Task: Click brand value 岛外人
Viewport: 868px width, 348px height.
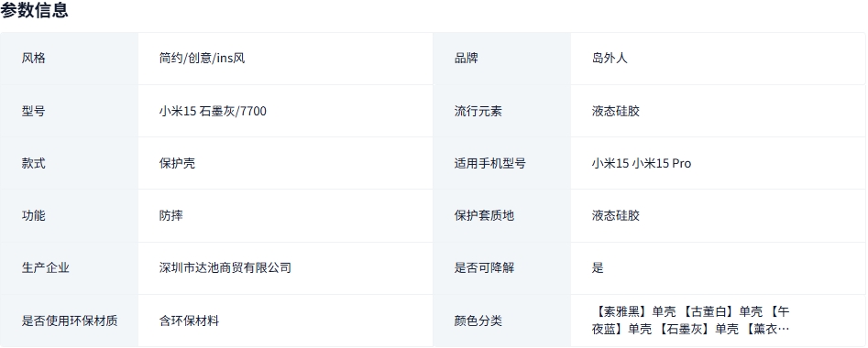Action: 610,59
